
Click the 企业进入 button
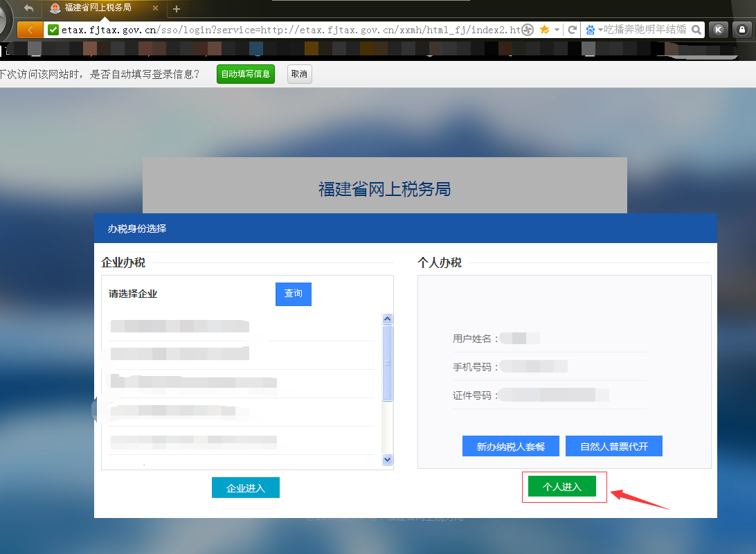click(245, 488)
